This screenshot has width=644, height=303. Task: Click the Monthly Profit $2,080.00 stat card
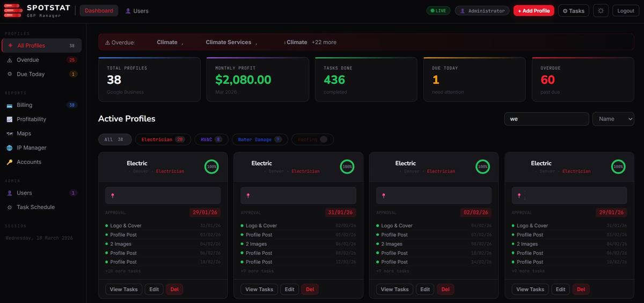click(x=258, y=80)
